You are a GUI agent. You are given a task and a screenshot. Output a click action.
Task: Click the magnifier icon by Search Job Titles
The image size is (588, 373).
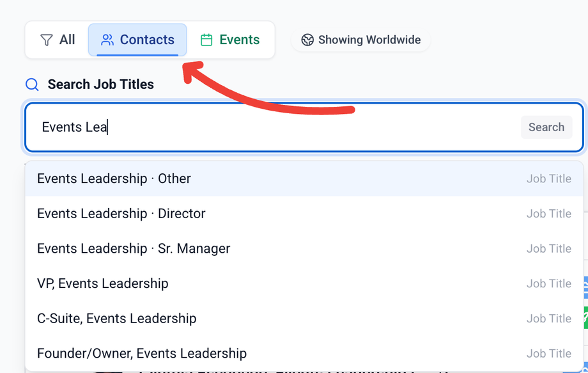pyautogui.click(x=32, y=84)
